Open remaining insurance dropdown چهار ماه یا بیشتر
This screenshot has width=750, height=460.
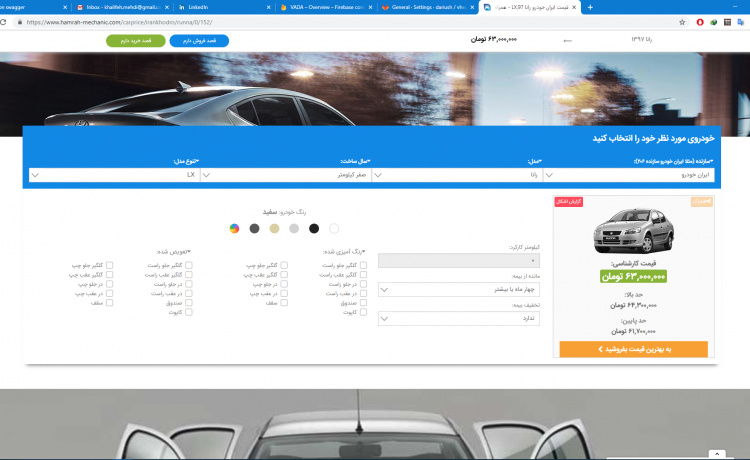(459, 290)
